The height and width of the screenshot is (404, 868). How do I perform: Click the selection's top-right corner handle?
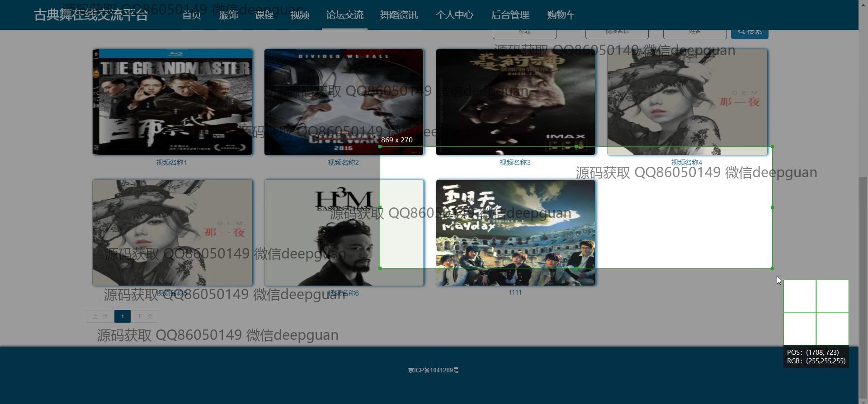tap(772, 147)
